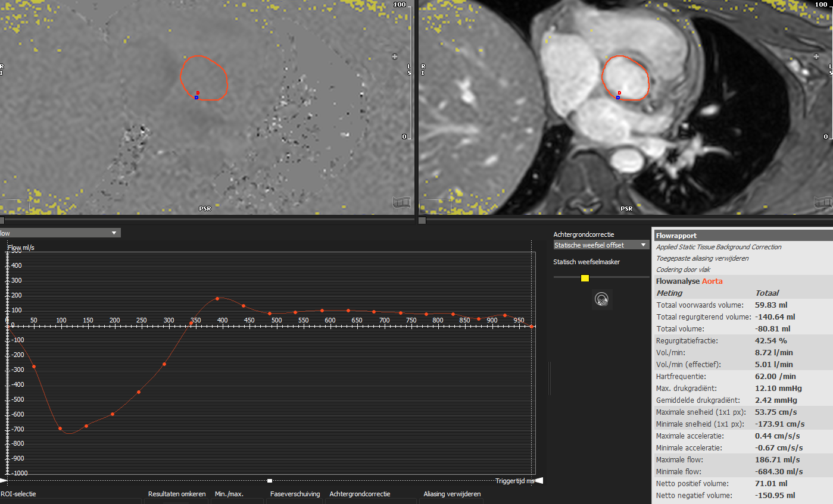The image size is (833, 504).
Task: Click the peak data point near 400 ms
Action: 217,298
